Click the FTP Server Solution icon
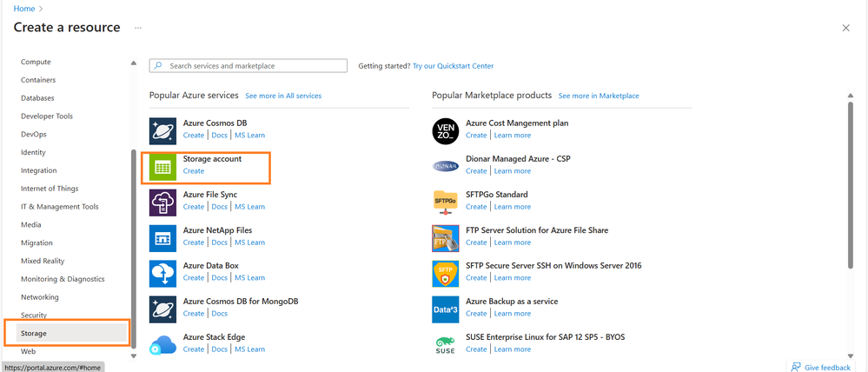Image resolution: width=868 pixels, height=372 pixels. point(446,238)
